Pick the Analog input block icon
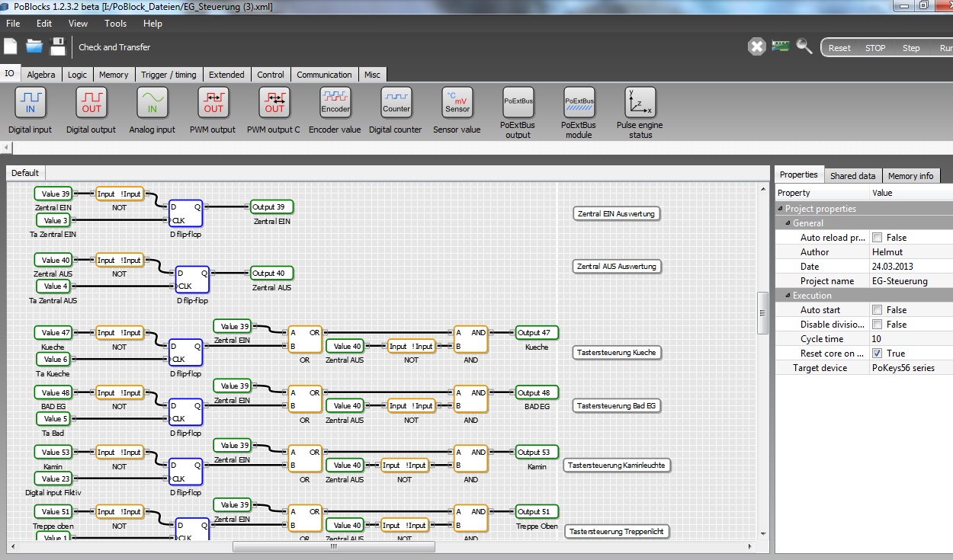 [152, 103]
